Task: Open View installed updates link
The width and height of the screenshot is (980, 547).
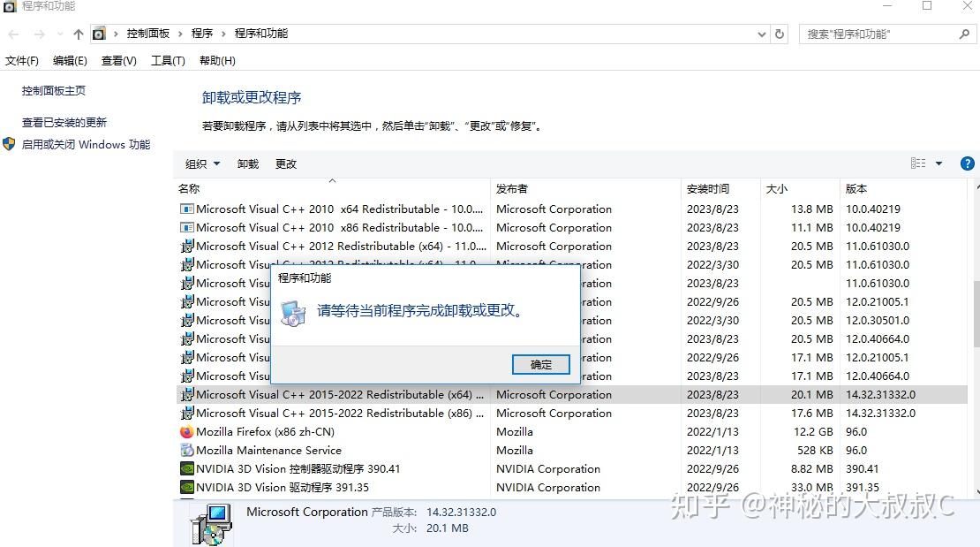Action: click(64, 123)
